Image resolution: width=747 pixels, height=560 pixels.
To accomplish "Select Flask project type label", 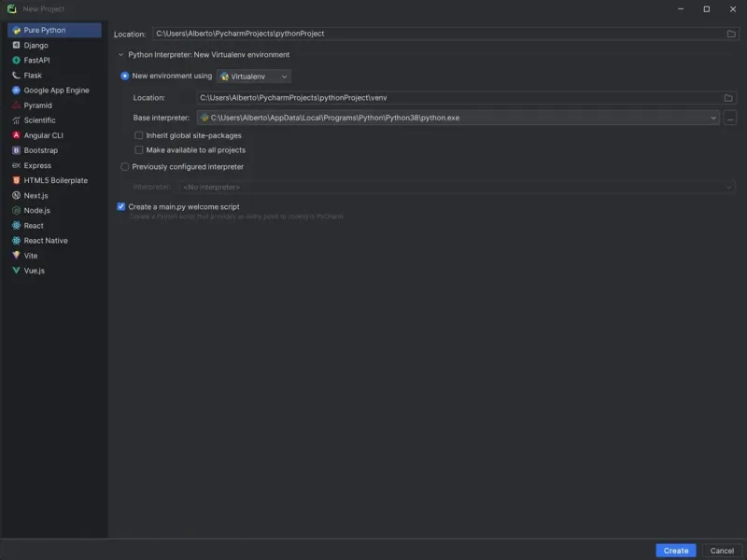I will [33, 76].
